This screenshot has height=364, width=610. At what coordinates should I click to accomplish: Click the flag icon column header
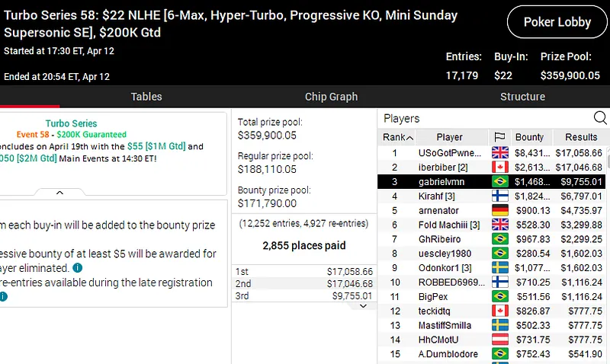pyautogui.click(x=500, y=137)
